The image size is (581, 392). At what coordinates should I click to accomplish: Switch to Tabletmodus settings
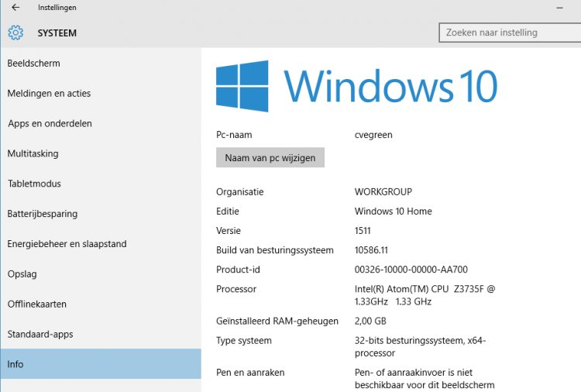coord(34,184)
